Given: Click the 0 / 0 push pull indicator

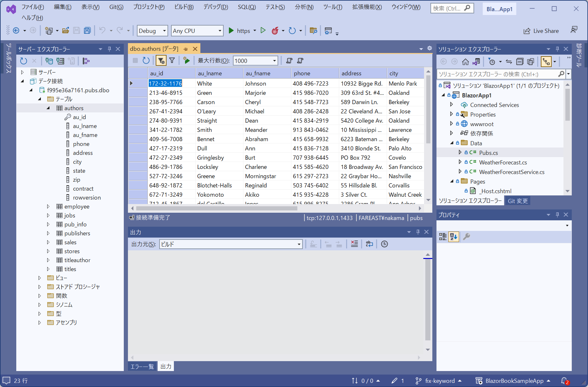Looking at the screenshot, I should [x=366, y=381].
